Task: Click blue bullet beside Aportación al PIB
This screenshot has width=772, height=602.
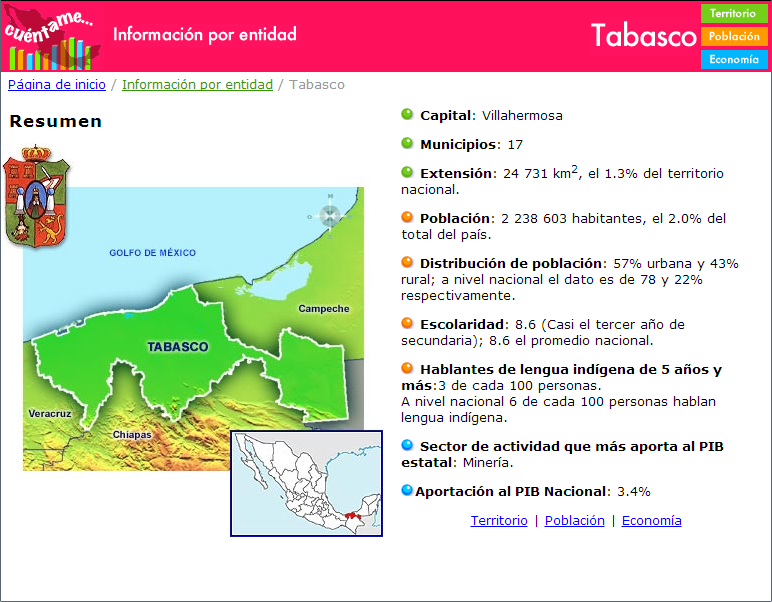Action: [x=407, y=490]
